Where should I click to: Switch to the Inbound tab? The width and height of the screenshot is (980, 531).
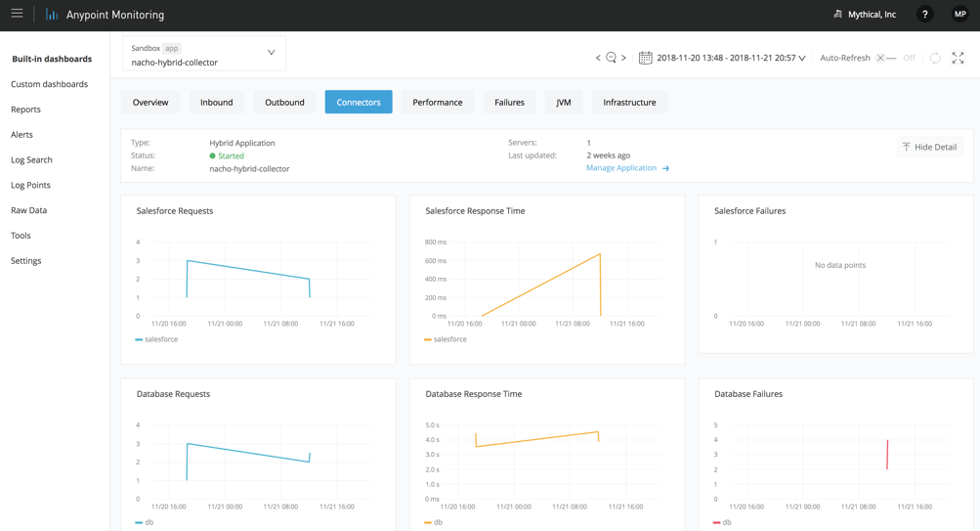point(216,102)
